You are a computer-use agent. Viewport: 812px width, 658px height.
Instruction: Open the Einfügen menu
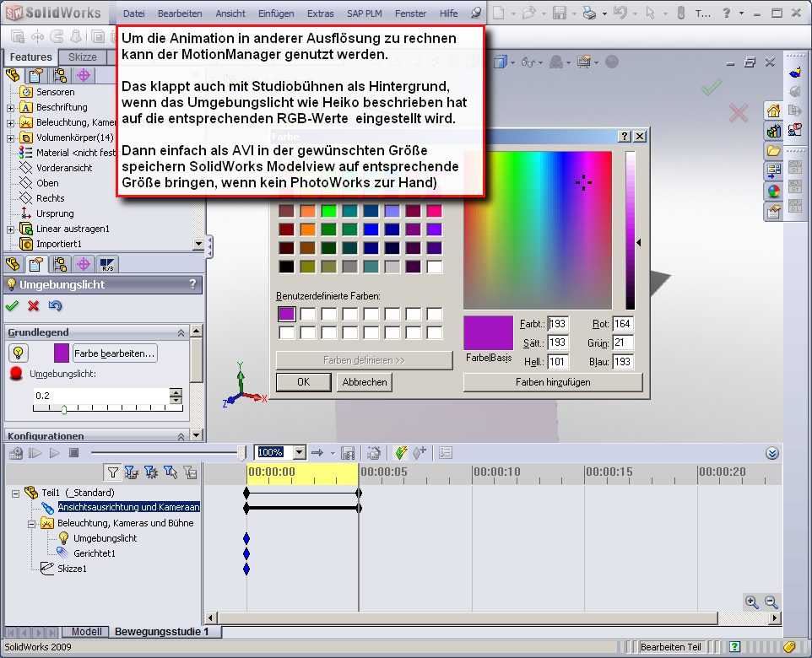tap(276, 13)
